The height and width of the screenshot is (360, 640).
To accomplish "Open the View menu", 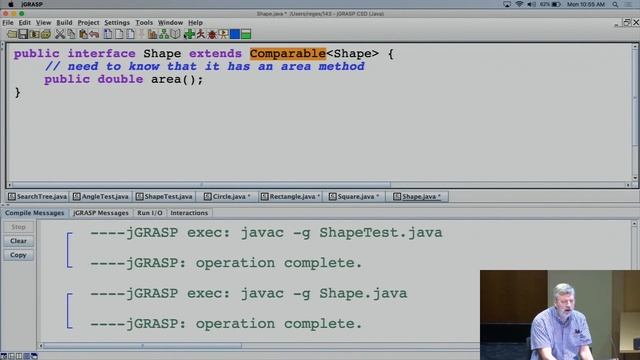I will coord(43,22).
